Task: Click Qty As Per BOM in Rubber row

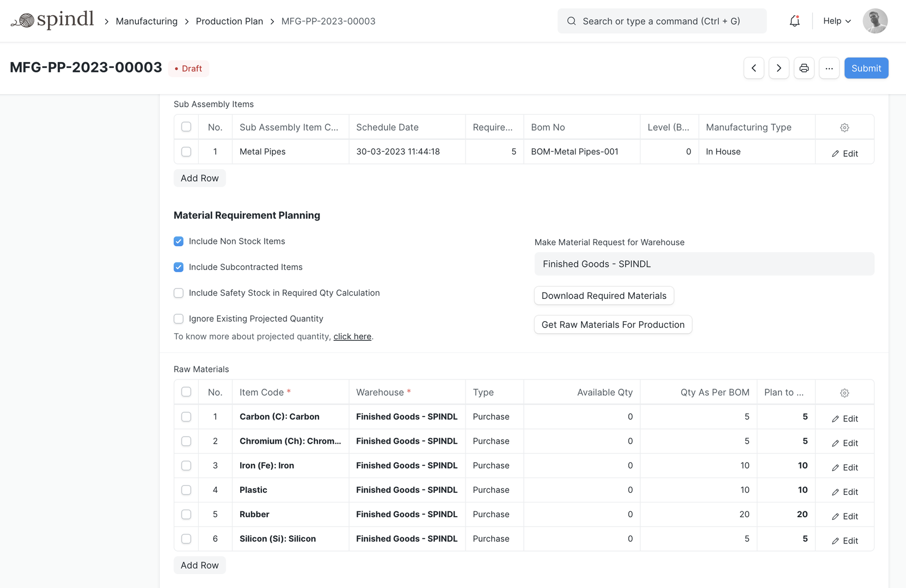Action: (x=698, y=514)
